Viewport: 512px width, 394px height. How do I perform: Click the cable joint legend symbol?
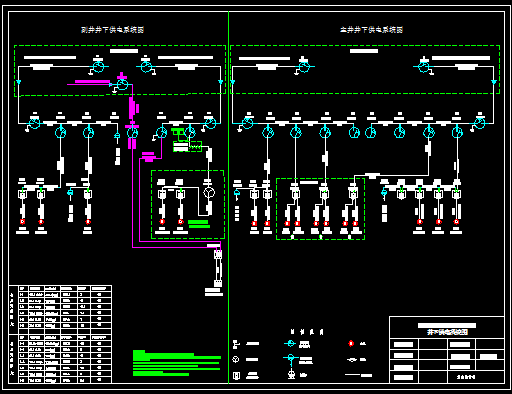click(352, 360)
